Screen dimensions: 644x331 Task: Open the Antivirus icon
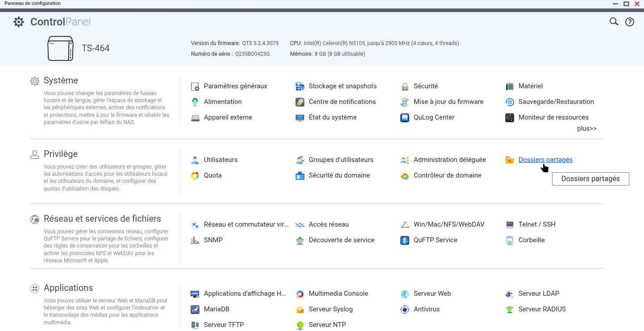pos(405,309)
